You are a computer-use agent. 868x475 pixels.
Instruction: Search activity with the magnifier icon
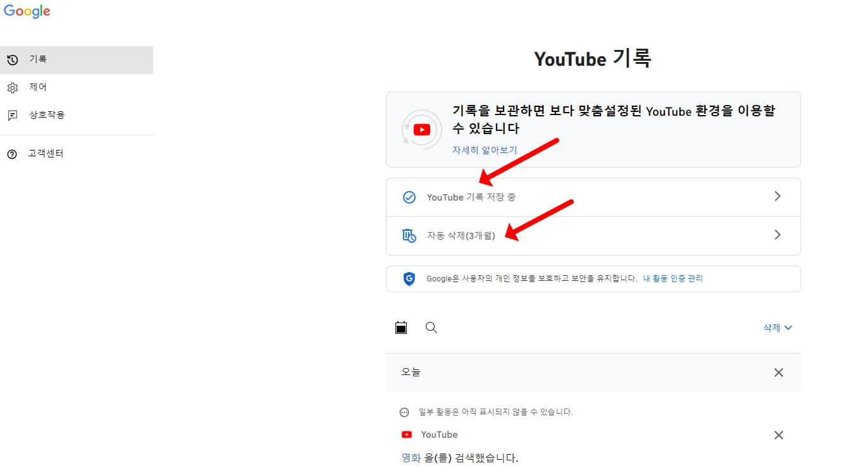tap(431, 328)
